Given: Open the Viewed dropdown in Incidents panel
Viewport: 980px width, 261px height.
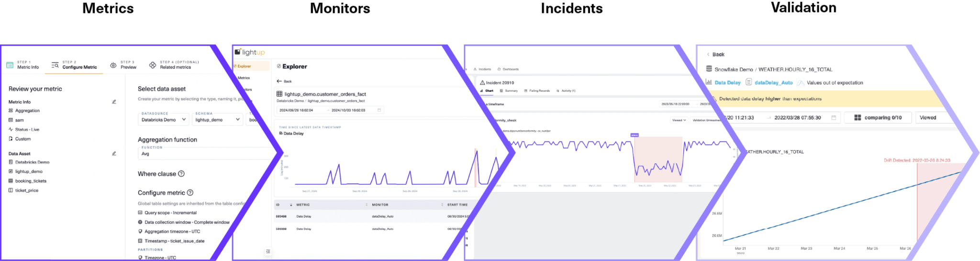Looking at the screenshot, I should 679,120.
